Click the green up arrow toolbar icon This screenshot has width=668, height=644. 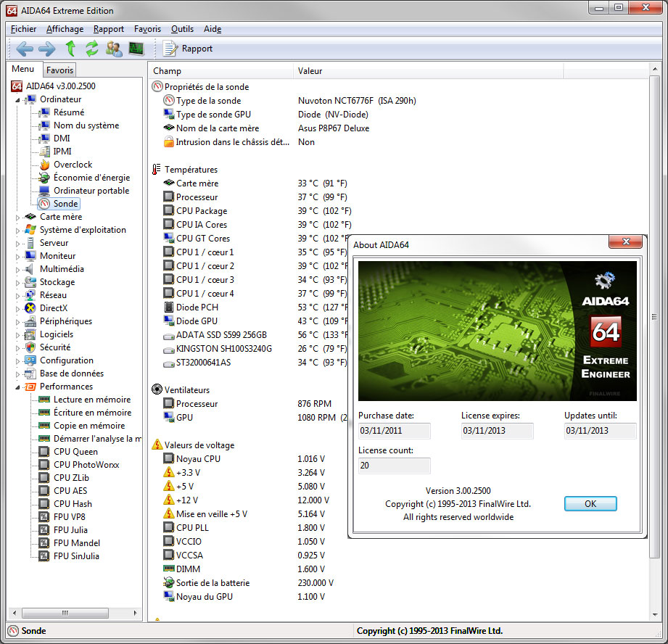(x=70, y=49)
